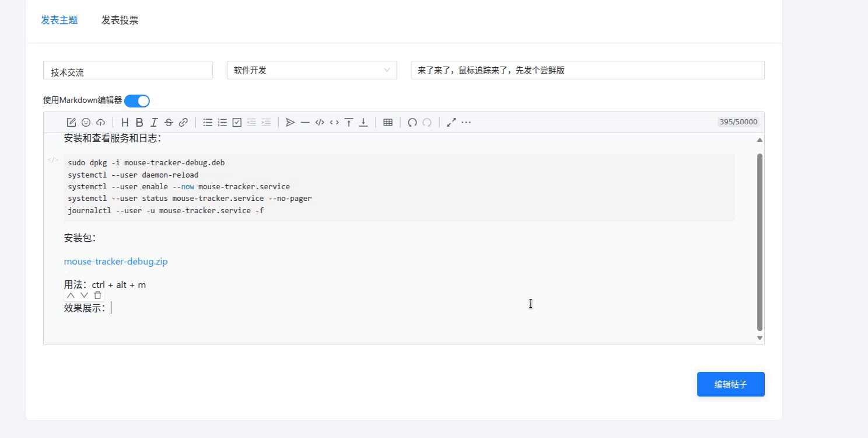Click the 安装包： text line
This screenshot has width=868, height=438.
[80, 238]
